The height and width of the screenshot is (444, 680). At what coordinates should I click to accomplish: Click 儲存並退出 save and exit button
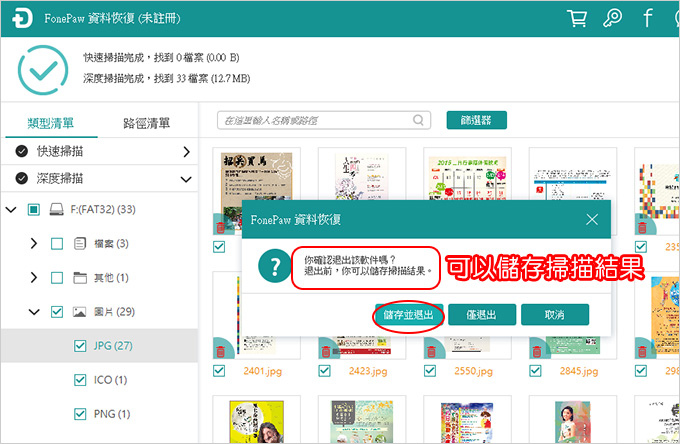click(x=409, y=314)
